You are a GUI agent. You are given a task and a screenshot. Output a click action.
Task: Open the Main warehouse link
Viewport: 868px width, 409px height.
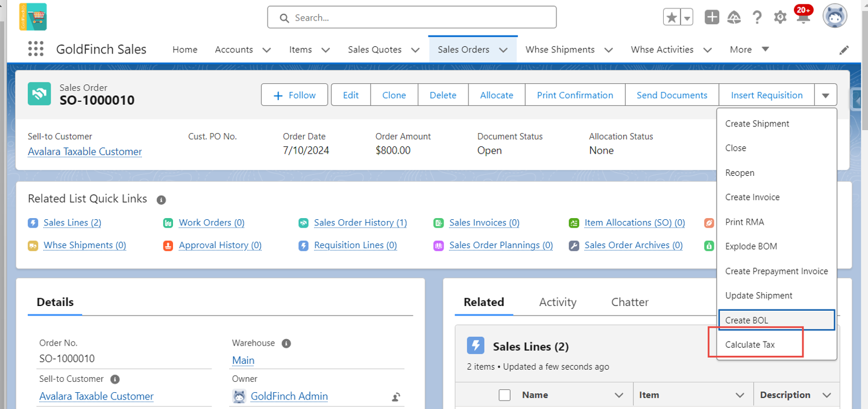244,360
